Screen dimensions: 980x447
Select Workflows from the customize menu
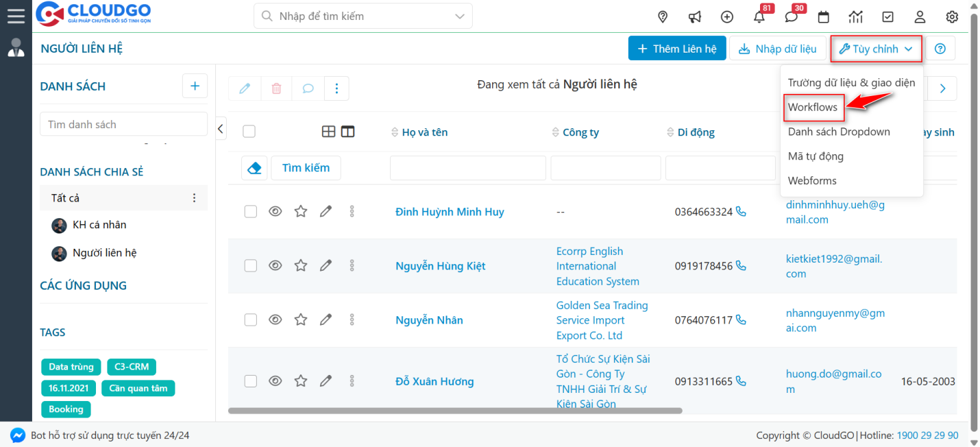pyautogui.click(x=813, y=108)
